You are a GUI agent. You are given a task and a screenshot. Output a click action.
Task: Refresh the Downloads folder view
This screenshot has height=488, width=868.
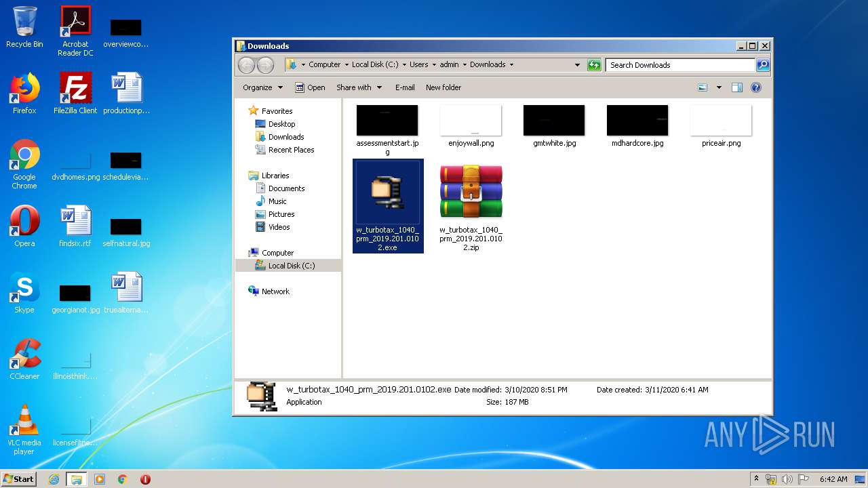tap(594, 65)
